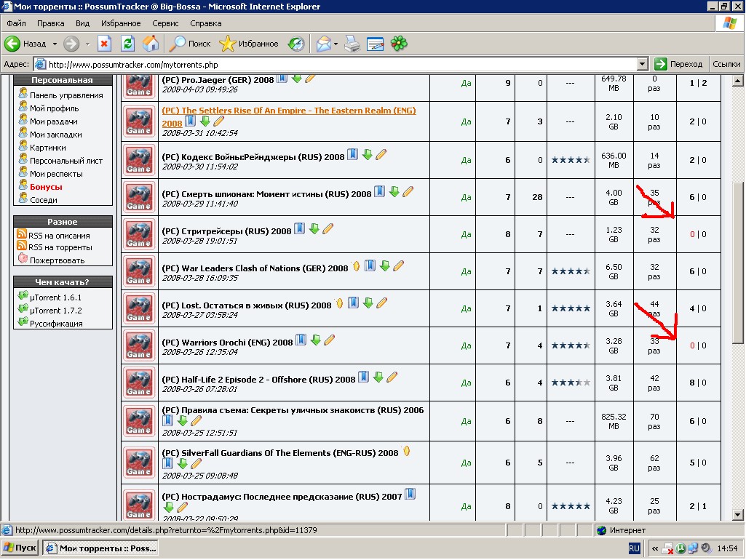
Task: Click Да status on Смерть шпионам row
Action: (x=467, y=197)
